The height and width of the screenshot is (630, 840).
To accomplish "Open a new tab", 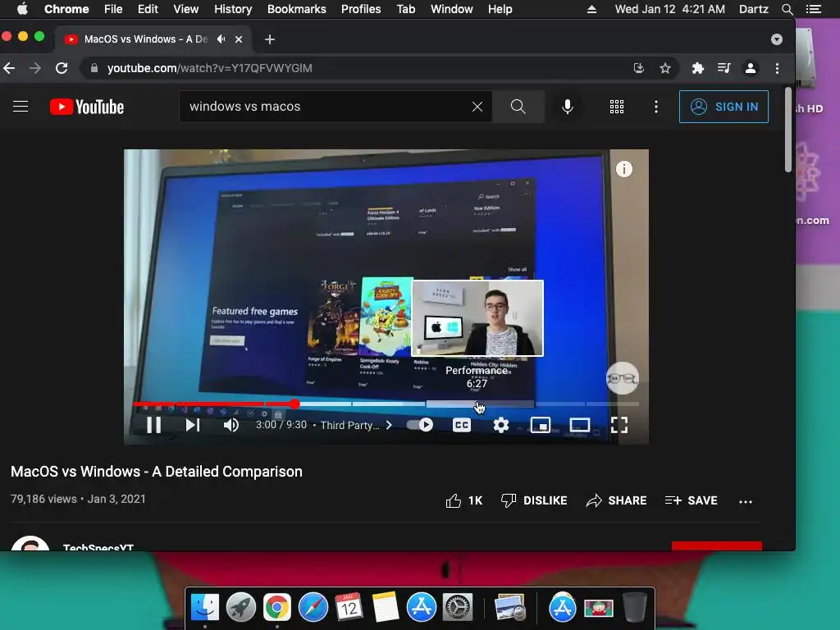I will coord(269,39).
